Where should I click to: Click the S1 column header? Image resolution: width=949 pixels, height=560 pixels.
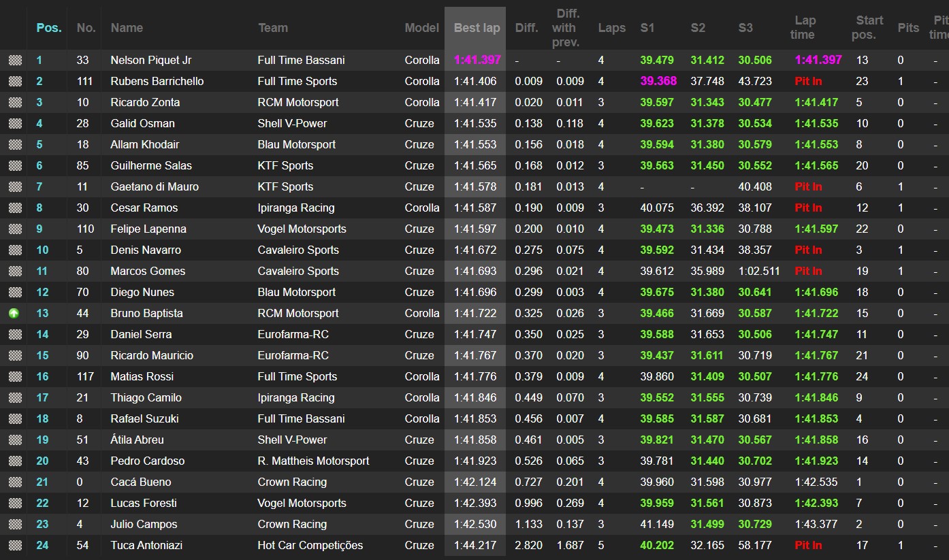[647, 28]
